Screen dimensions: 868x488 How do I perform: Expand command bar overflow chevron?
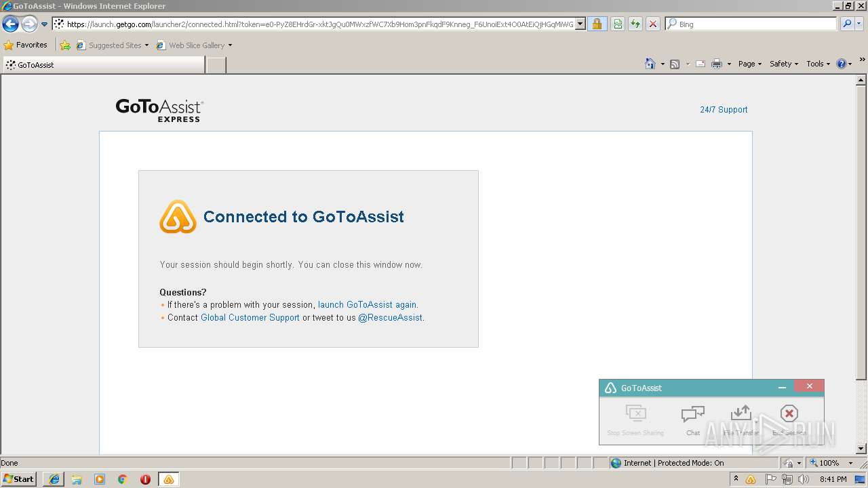(x=863, y=60)
